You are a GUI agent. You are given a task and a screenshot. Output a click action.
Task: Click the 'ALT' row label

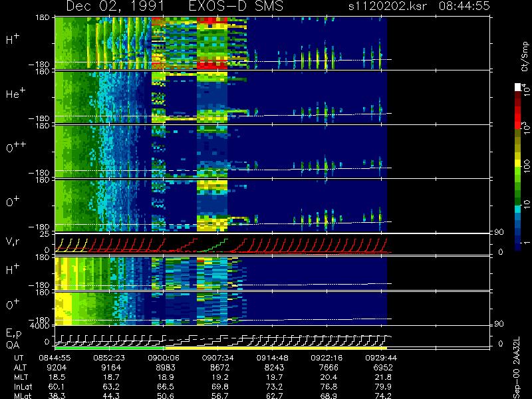click(x=20, y=368)
